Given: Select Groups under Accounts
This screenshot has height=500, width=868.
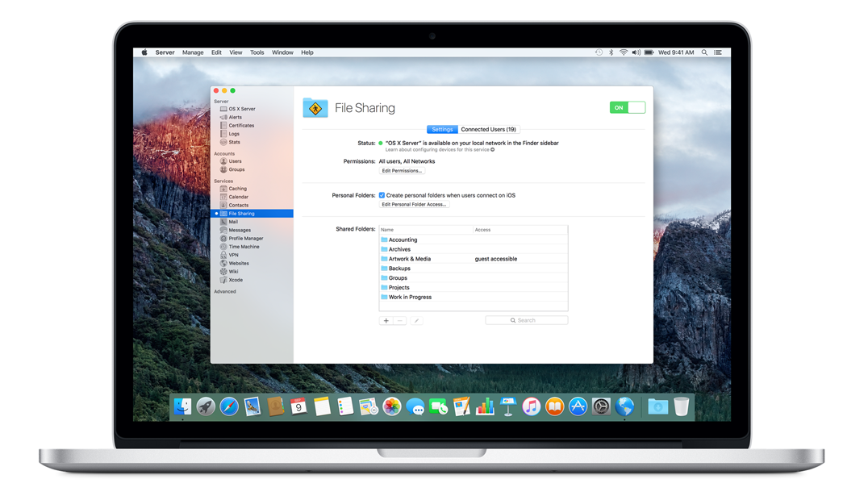Looking at the screenshot, I should click(x=236, y=169).
